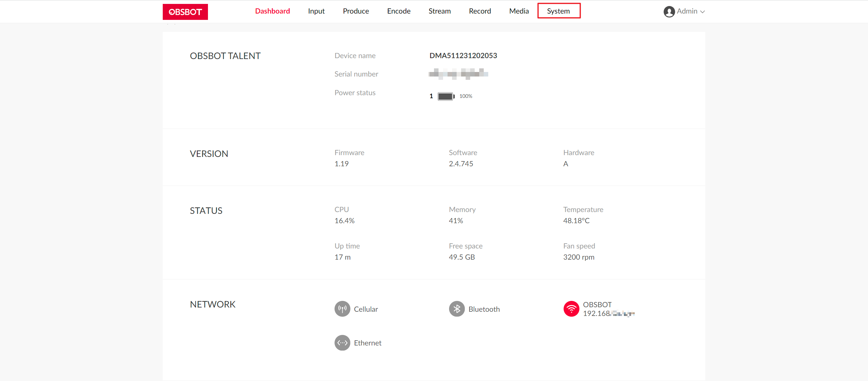
Task: Switch to the Input tab
Action: (x=316, y=11)
